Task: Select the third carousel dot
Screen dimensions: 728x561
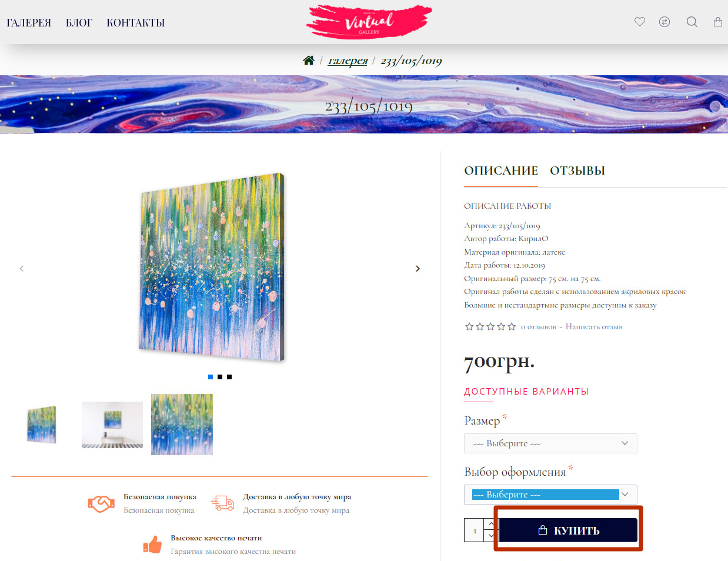Action: [x=229, y=377]
